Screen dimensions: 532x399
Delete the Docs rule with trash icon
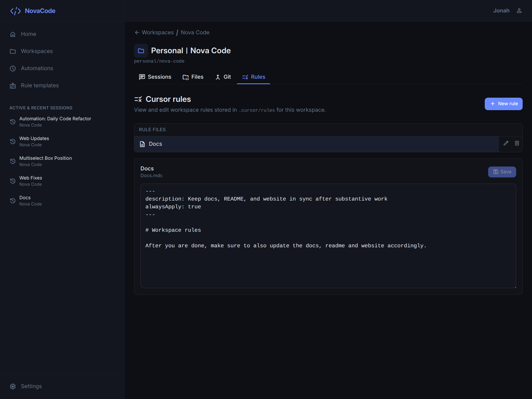click(x=517, y=143)
